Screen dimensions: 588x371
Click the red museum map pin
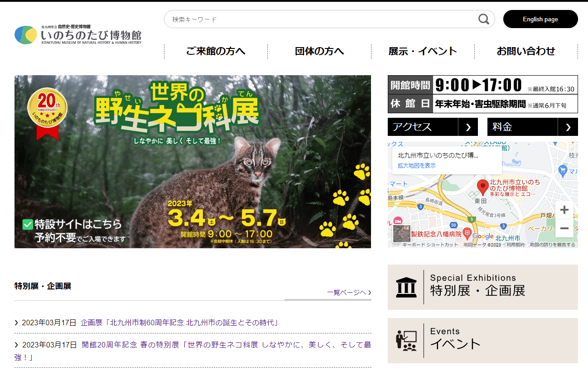(483, 186)
